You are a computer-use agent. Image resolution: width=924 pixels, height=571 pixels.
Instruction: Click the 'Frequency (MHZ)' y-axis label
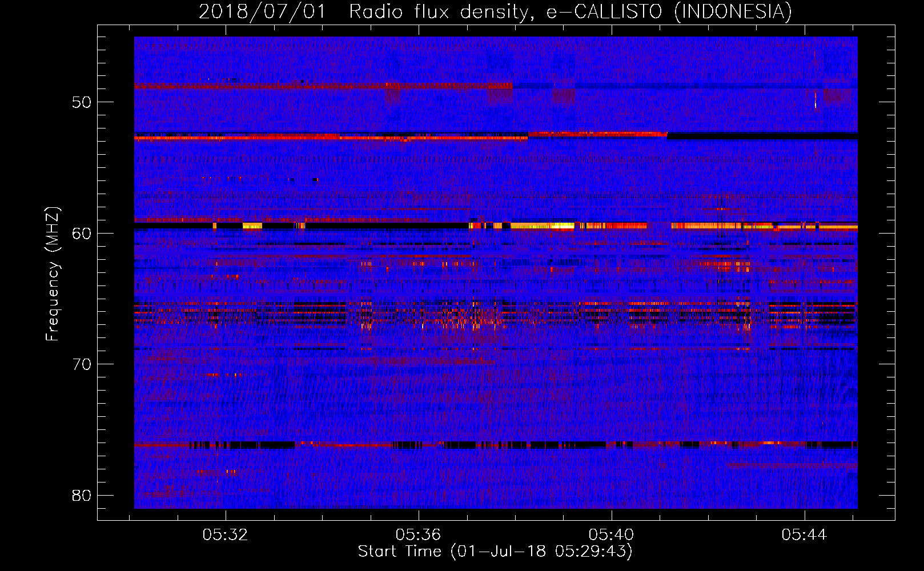[53, 274]
